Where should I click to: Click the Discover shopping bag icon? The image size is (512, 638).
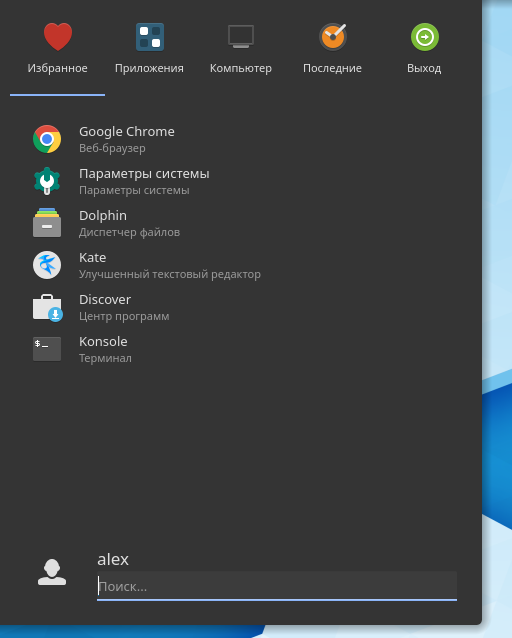click(48, 308)
